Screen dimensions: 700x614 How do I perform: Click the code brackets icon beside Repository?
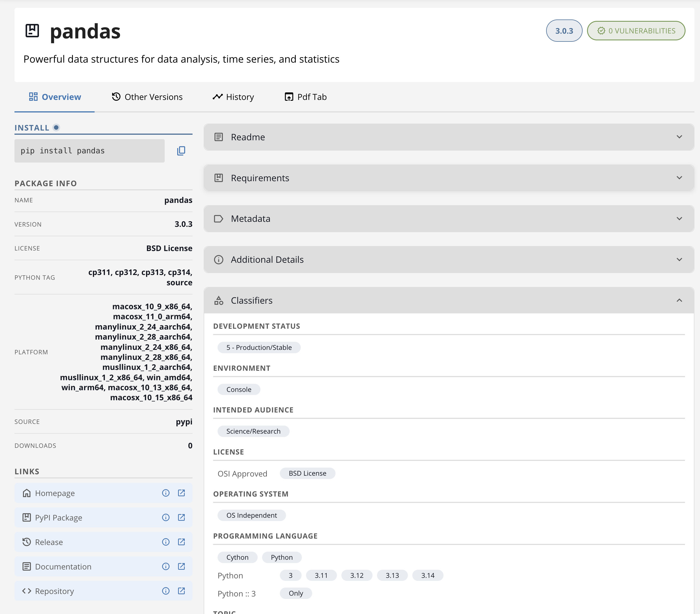pyautogui.click(x=27, y=591)
